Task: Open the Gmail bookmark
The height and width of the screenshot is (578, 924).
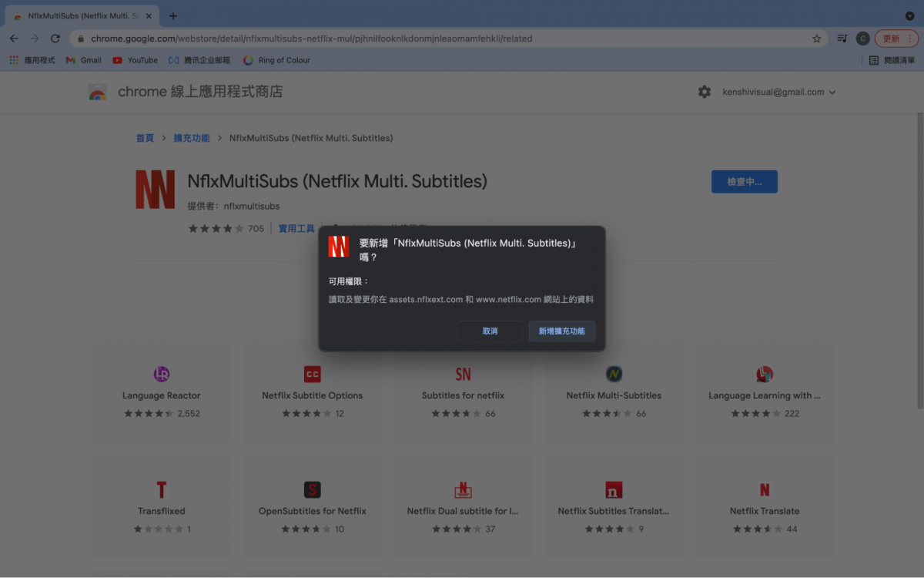Action: tap(84, 60)
